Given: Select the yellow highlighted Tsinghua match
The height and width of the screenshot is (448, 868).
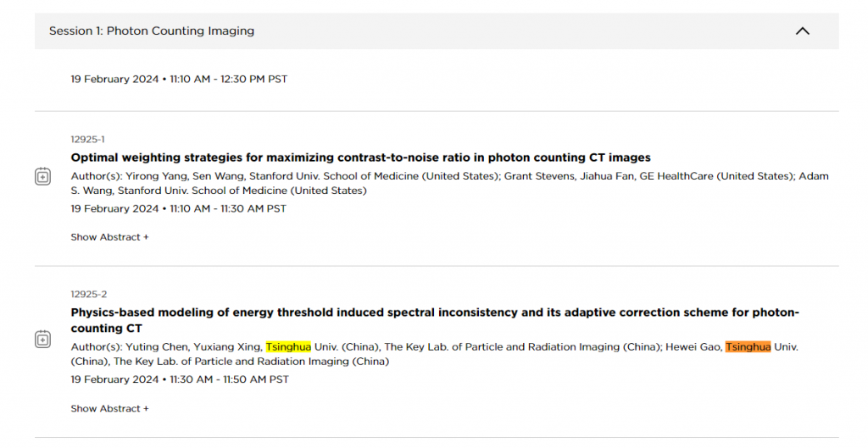Looking at the screenshot, I should coord(288,346).
